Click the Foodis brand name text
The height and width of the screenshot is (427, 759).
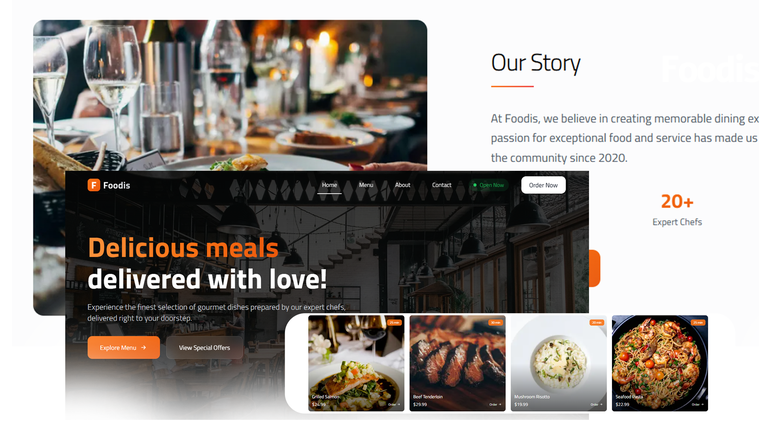tap(117, 185)
